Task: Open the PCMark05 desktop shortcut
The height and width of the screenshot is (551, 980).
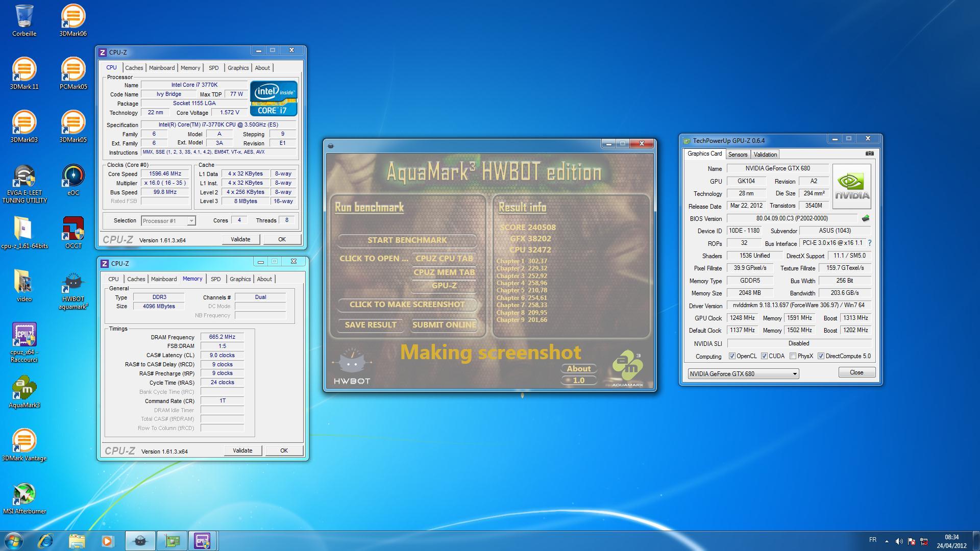Action: pyautogui.click(x=73, y=73)
